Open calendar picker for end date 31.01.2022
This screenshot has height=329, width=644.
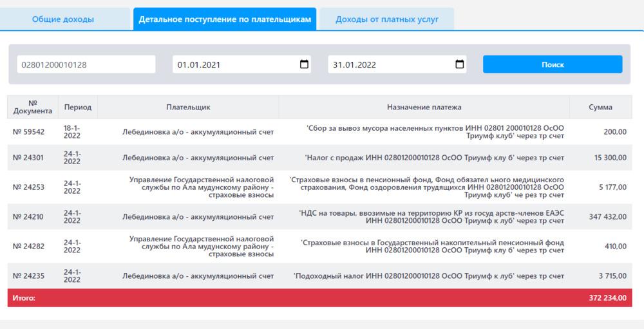(x=459, y=64)
